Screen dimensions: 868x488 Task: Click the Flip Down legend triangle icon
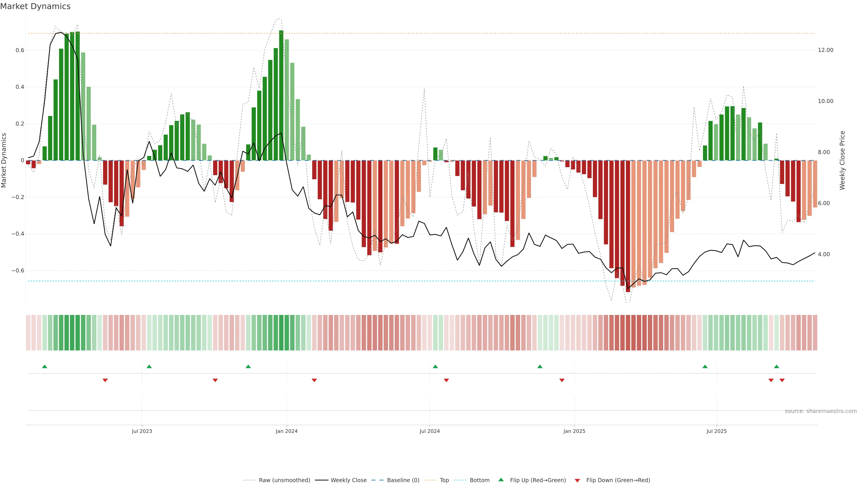[577, 480]
